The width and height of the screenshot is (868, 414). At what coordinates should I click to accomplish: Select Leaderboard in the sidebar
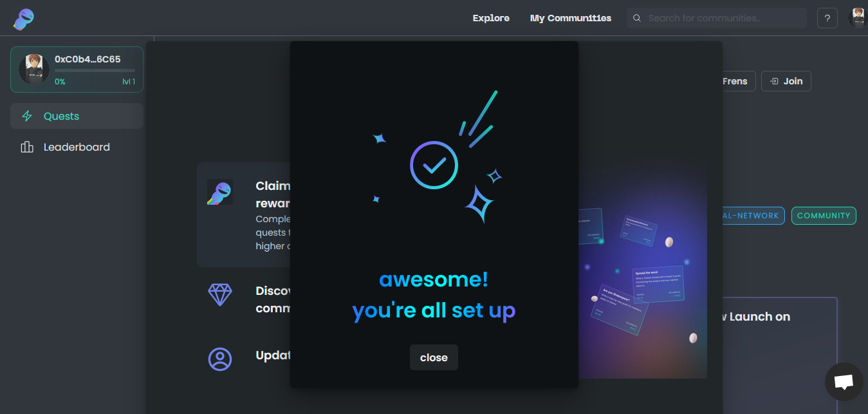click(x=77, y=147)
